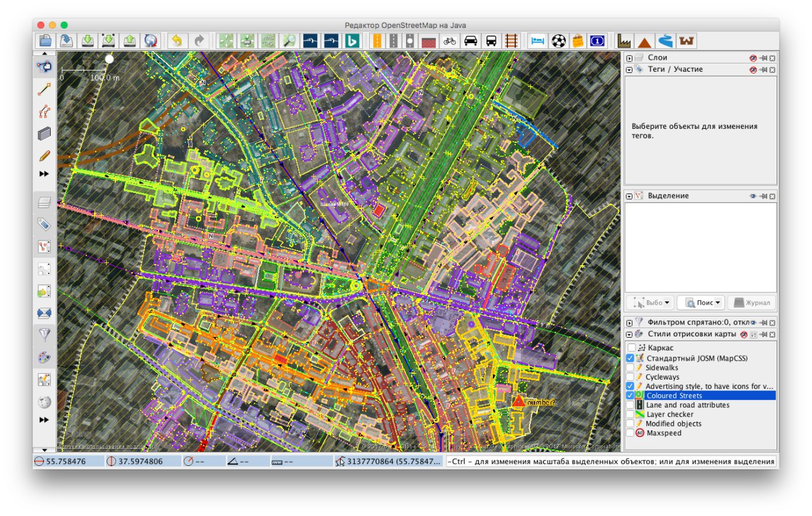Image resolution: width=812 pixels, height=516 pixels.
Task: Select the railway track preset icon
Action: (511, 41)
